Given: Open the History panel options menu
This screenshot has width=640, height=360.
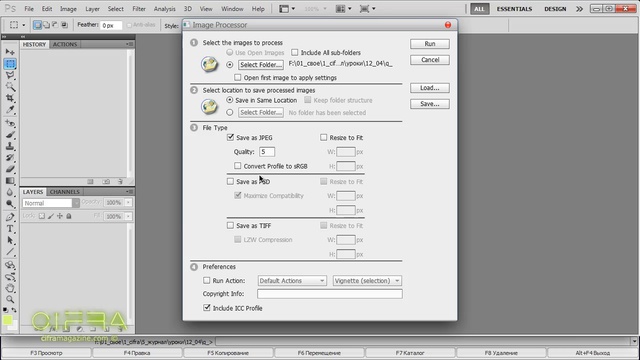Looking at the screenshot, I should point(129,44).
